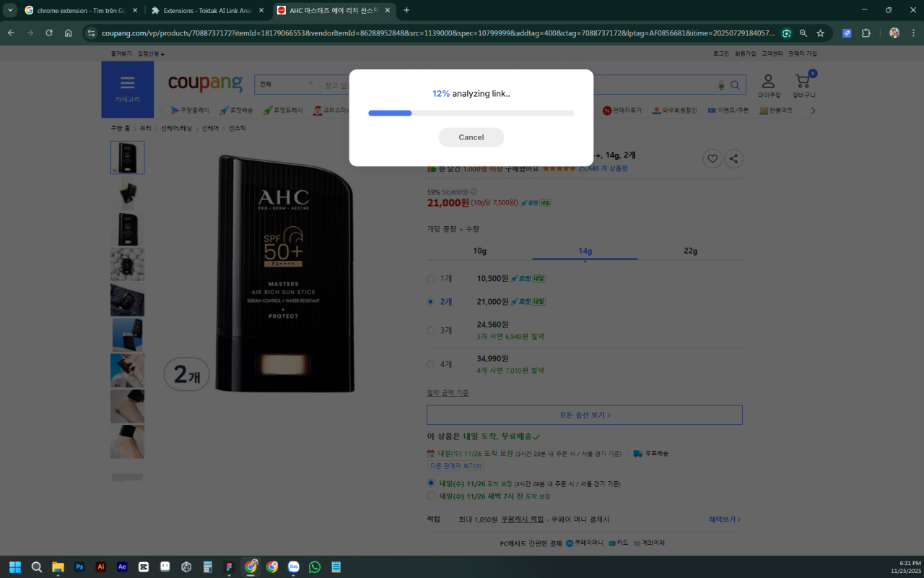The height and width of the screenshot is (578, 924).
Task: Open 모든 옵션 보기 options view
Action: [x=584, y=414]
